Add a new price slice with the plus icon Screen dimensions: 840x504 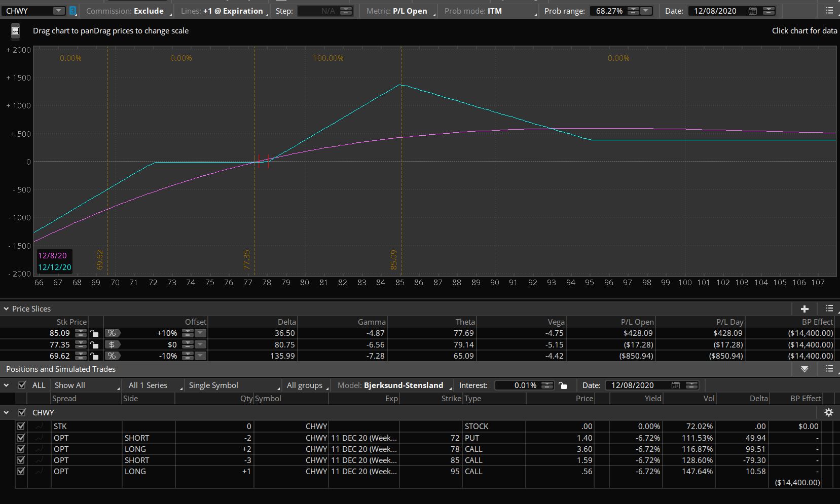(x=805, y=308)
